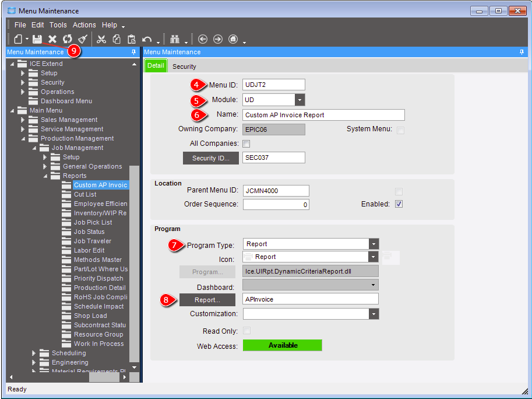
Task: Open search with the binoculars icon
Action: click(175, 39)
